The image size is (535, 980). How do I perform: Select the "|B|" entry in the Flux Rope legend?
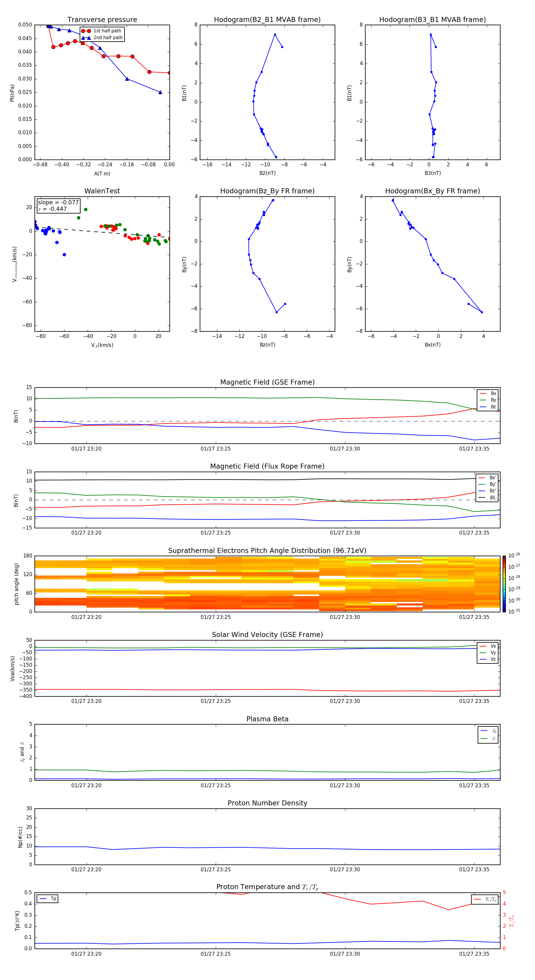pyautogui.click(x=487, y=498)
